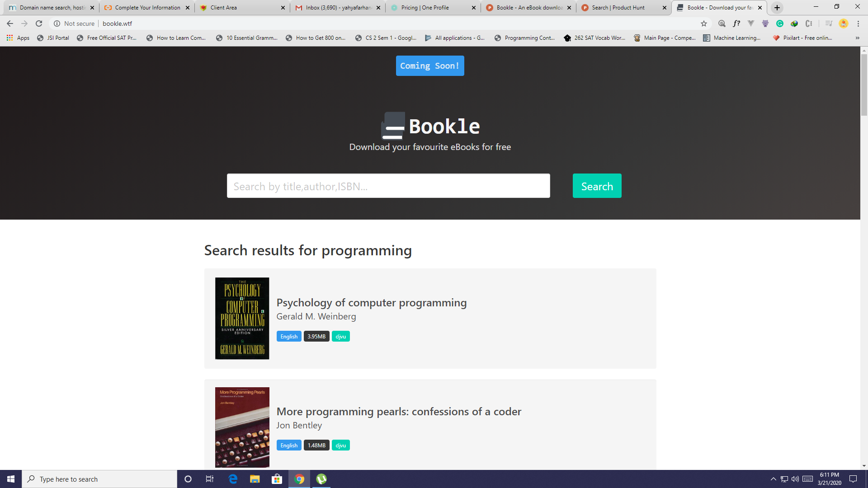
Task: Open Windows Task View icon
Action: coord(210,479)
